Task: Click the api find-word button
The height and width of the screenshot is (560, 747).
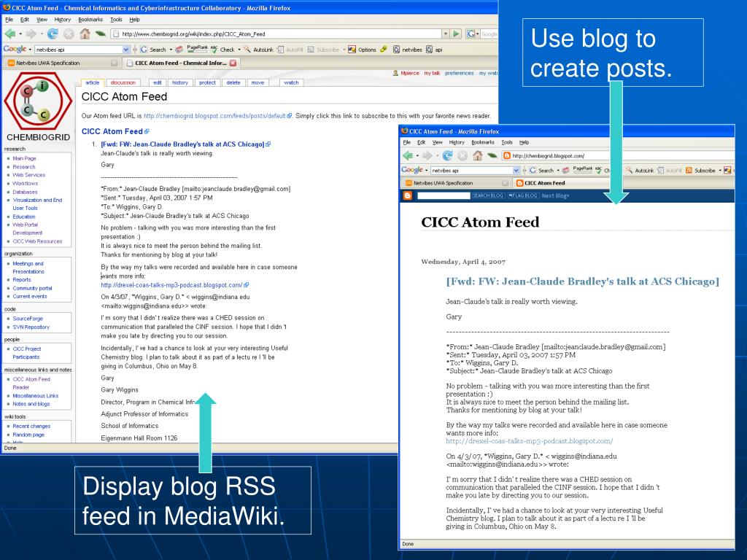Action: pyautogui.click(x=434, y=50)
